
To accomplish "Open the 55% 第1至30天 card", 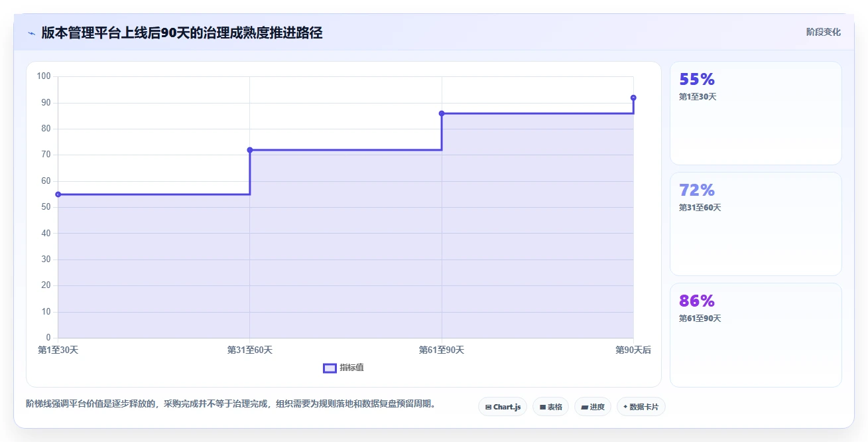I will click(756, 113).
